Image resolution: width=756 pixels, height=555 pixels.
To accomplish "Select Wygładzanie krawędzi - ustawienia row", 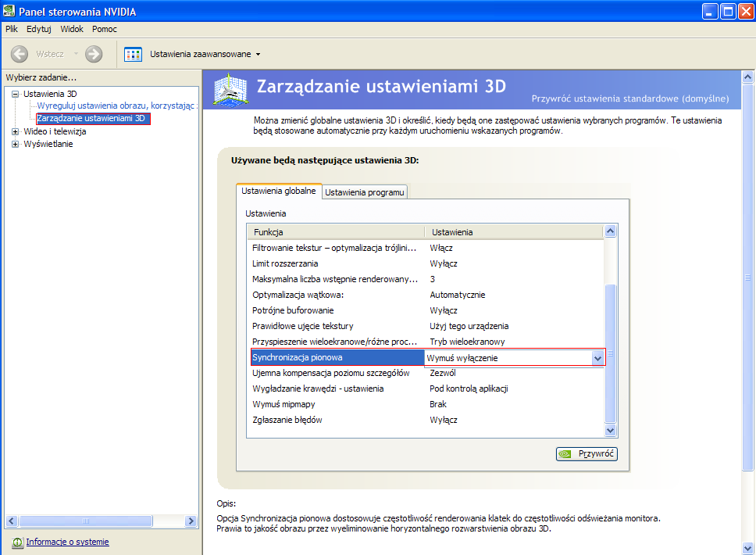I will click(426, 388).
